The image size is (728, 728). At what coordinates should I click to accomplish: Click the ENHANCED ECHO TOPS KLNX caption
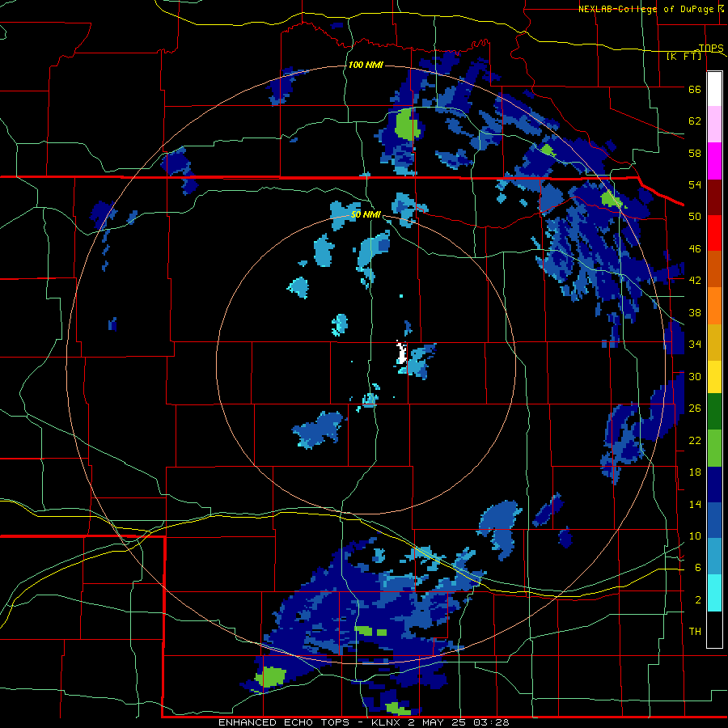tap(363, 722)
